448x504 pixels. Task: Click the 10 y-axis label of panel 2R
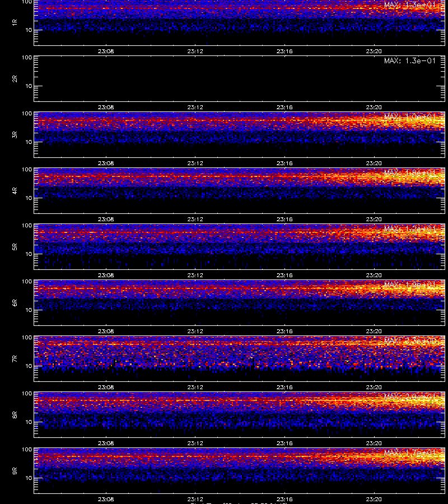tap(29, 86)
